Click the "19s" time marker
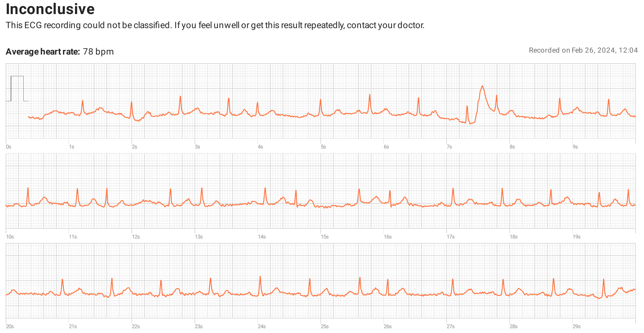This screenshot has width=644, height=333. 576,237
